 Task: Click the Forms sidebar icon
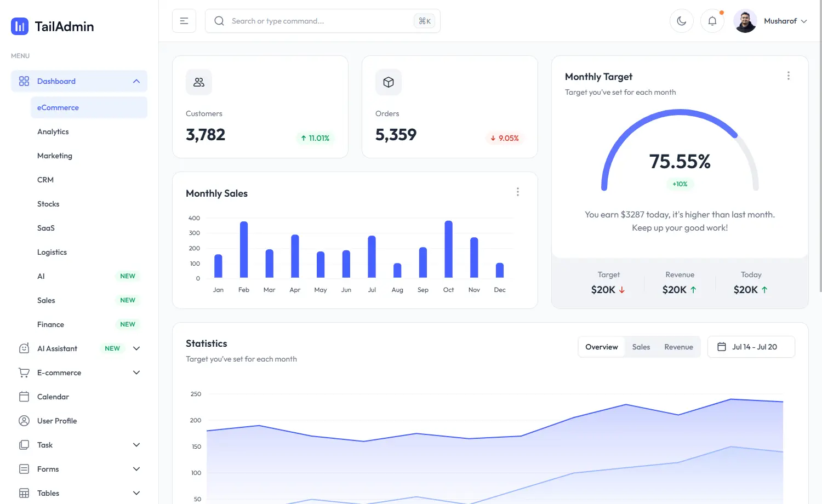click(x=24, y=469)
